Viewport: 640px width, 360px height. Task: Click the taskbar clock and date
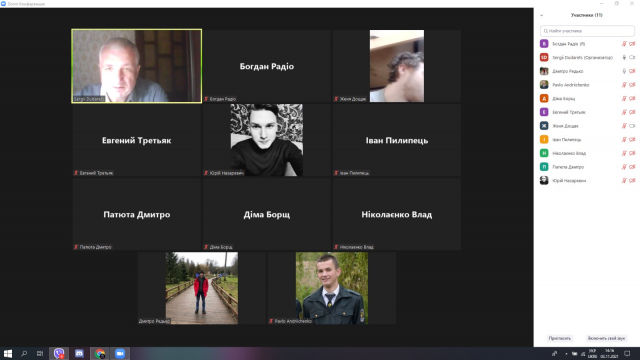coord(610,353)
